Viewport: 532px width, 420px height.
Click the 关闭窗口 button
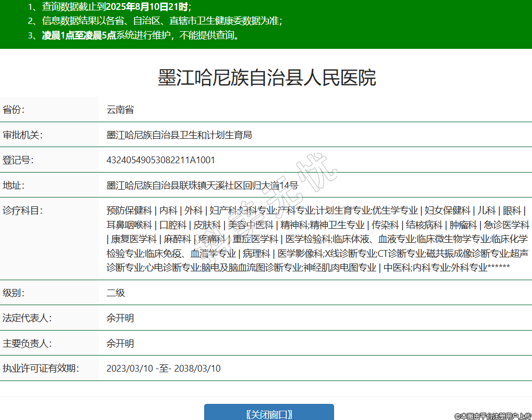[269, 414]
